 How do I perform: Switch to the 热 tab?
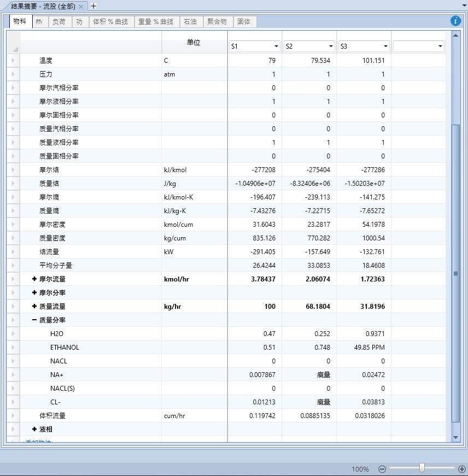[x=39, y=22]
